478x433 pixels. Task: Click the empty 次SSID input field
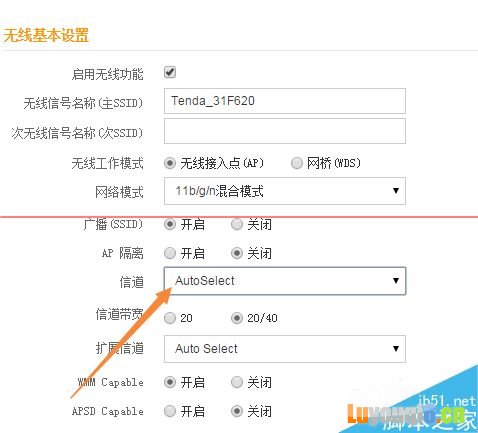(x=285, y=131)
